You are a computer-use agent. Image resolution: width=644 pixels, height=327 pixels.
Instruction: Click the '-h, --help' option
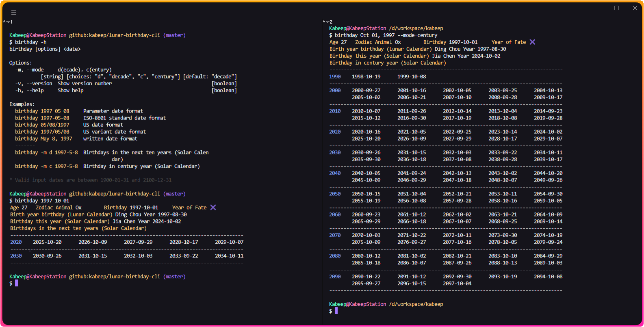(x=29, y=91)
